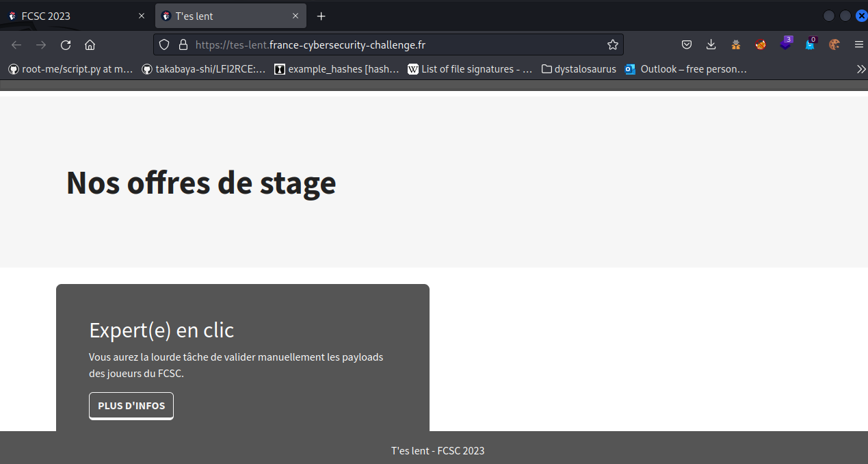The width and height of the screenshot is (868, 464).
Task: Bookmark this page with the star icon
Action: 612,45
